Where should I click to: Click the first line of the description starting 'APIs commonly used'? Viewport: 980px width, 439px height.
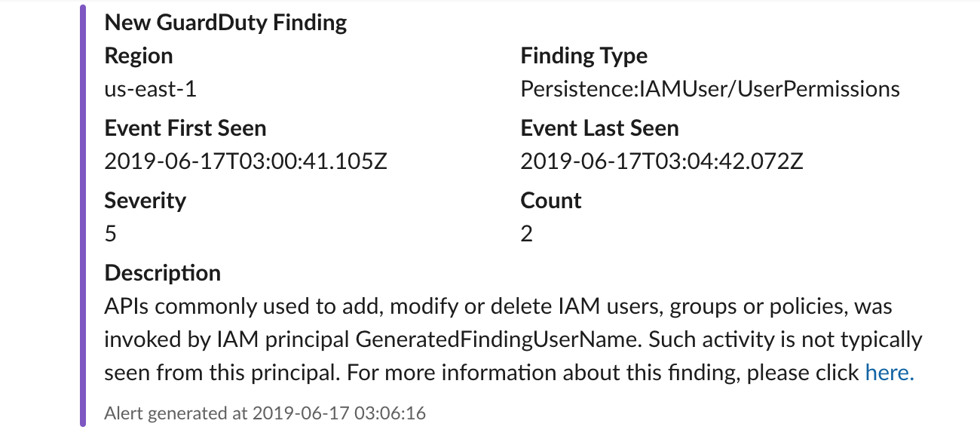tap(498, 307)
